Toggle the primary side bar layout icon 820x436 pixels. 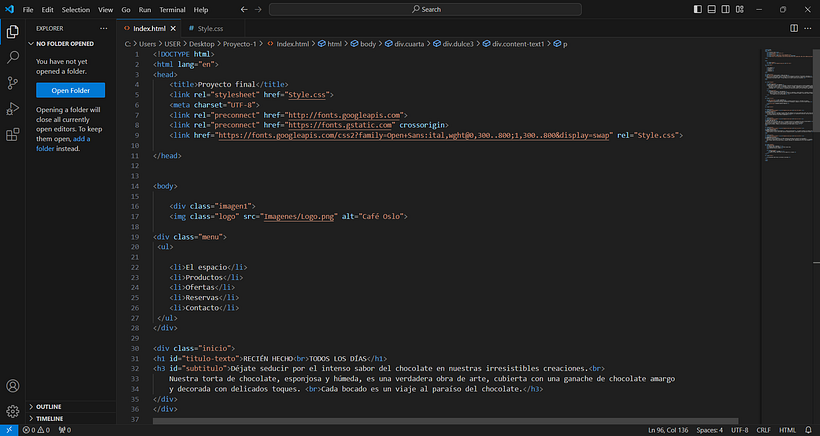pyautogui.click(x=698, y=9)
